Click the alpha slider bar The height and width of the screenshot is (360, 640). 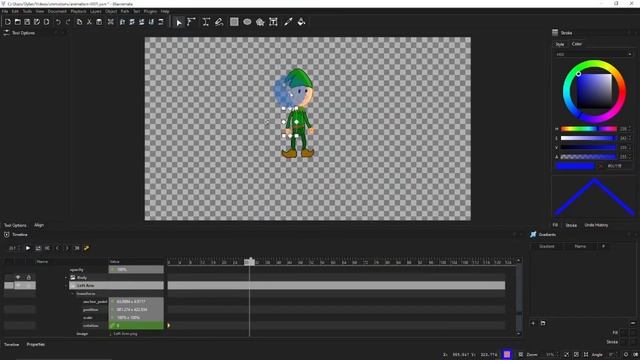click(589, 157)
